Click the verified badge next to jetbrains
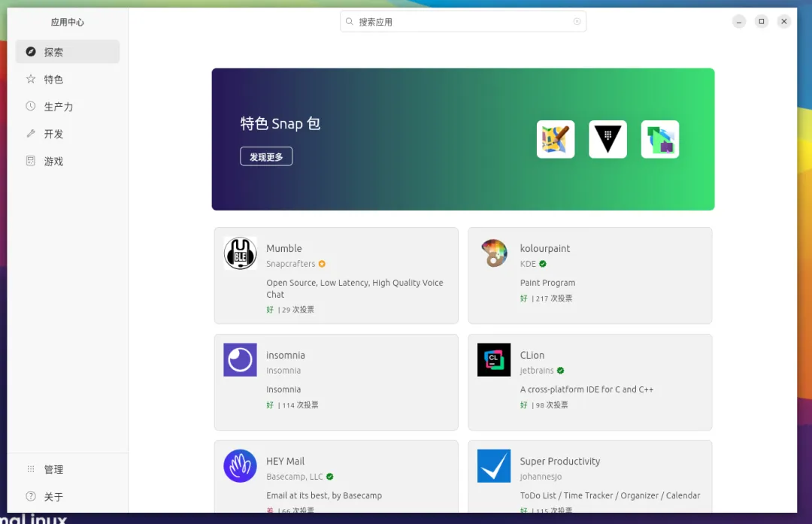The height and width of the screenshot is (524, 812). coord(560,371)
